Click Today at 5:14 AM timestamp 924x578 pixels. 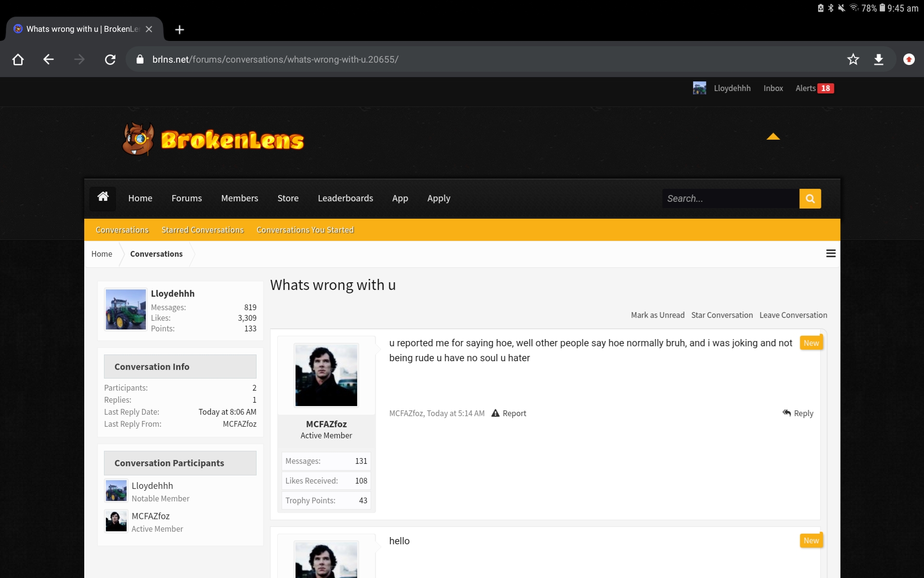pos(456,413)
